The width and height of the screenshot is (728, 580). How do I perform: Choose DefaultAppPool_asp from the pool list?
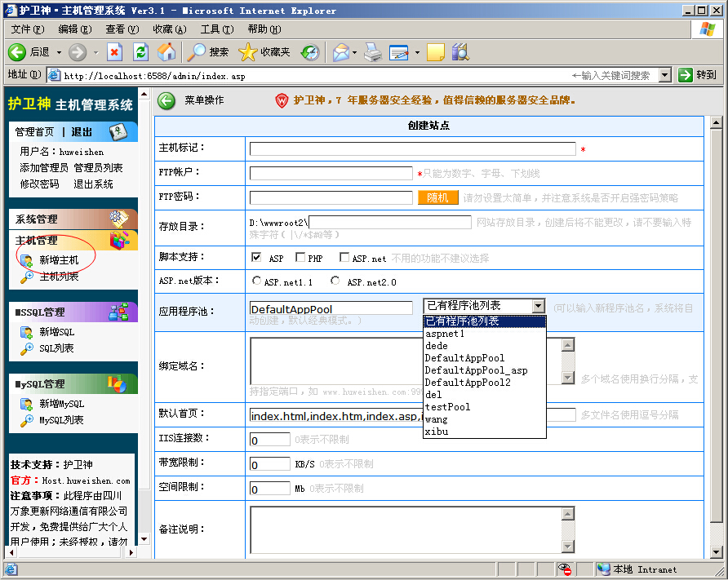coord(476,370)
